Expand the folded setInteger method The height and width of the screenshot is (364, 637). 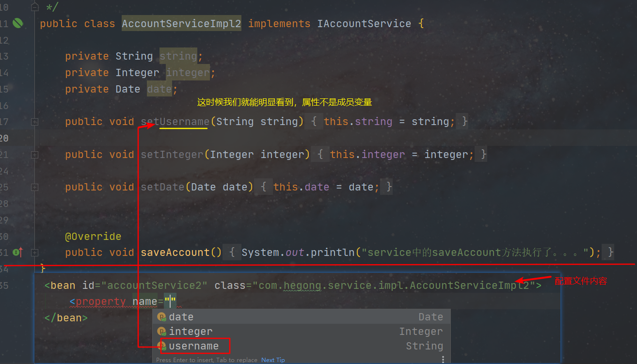(34, 155)
